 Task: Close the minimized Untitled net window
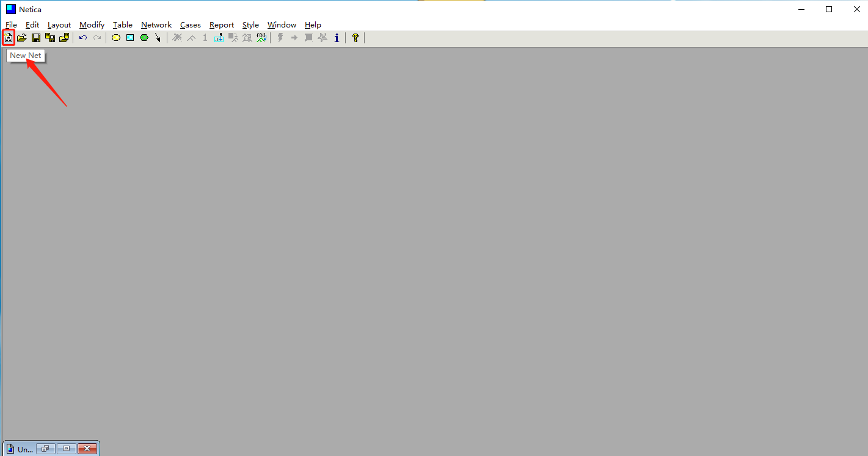[87, 449]
